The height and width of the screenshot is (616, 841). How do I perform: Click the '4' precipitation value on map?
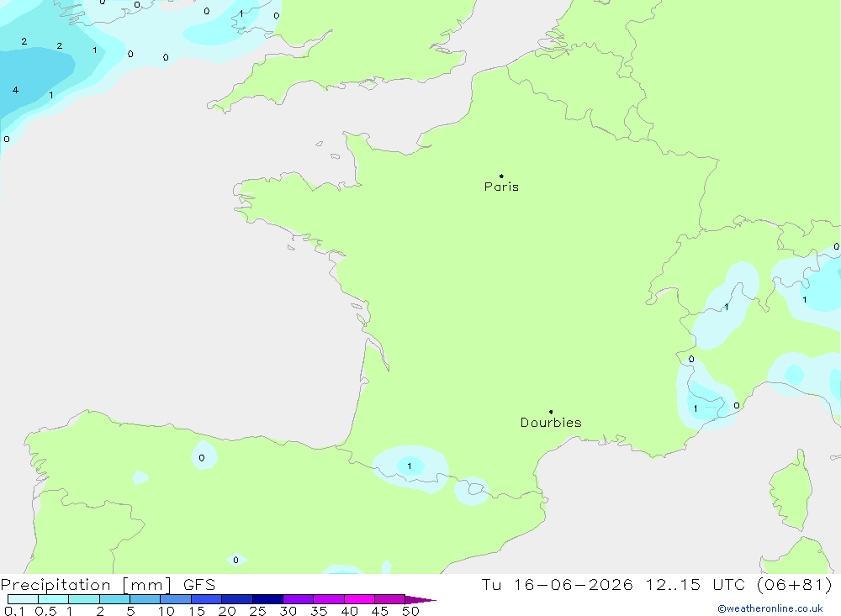pyautogui.click(x=15, y=90)
